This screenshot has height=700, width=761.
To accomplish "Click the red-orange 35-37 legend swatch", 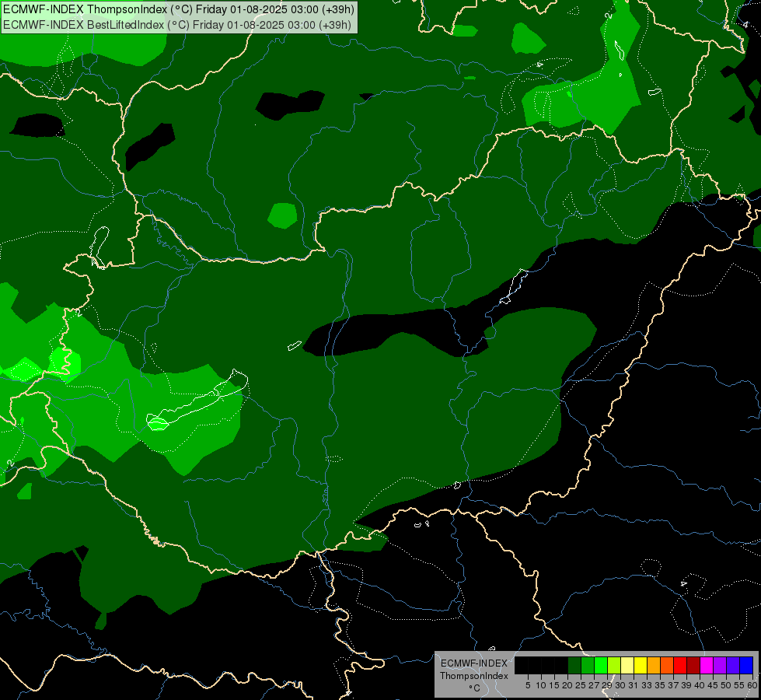I will (667, 666).
